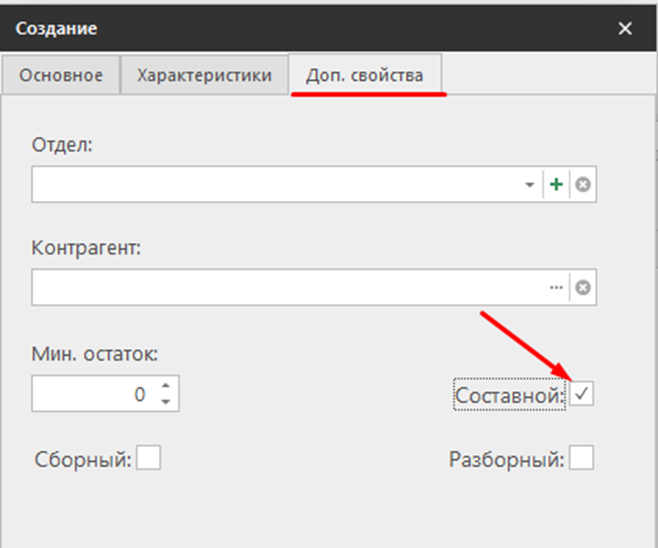658x548 pixels.
Task: Expand the Отдел dropdown arrow
Action: [529, 185]
